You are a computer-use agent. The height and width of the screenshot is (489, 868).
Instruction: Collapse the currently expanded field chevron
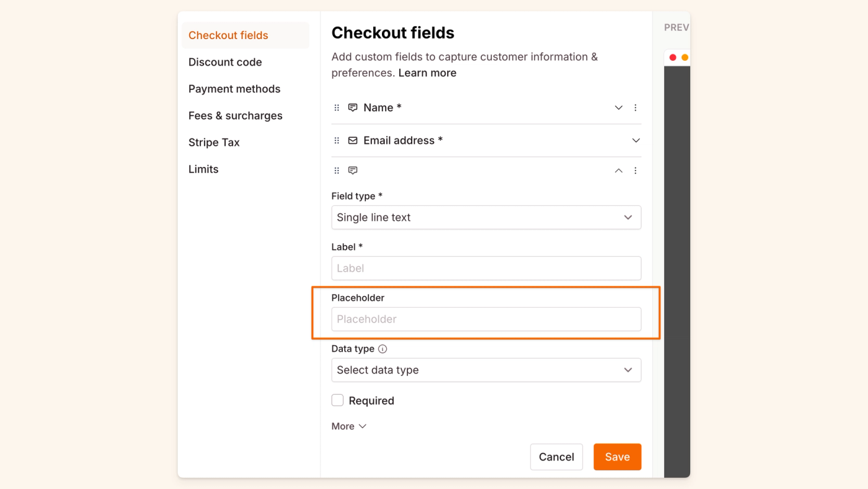pos(618,171)
